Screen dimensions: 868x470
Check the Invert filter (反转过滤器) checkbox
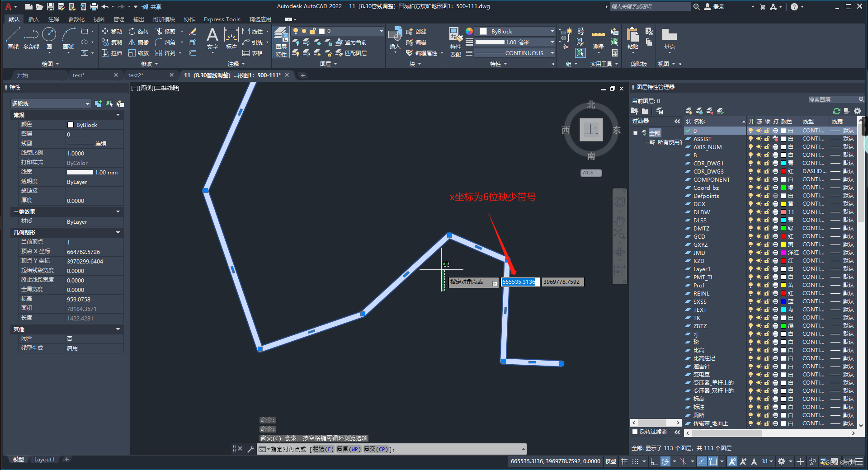pos(635,432)
